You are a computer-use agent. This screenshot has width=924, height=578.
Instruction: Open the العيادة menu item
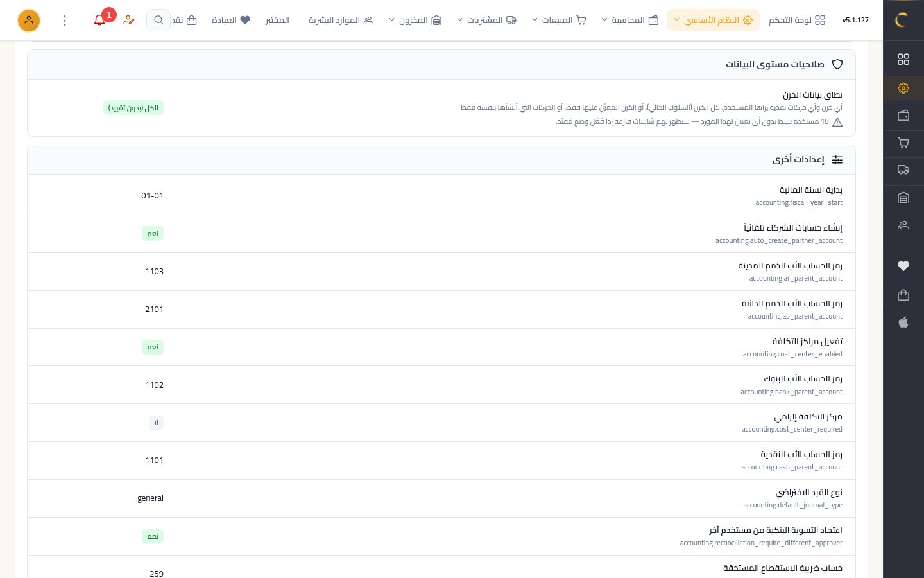coord(231,20)
